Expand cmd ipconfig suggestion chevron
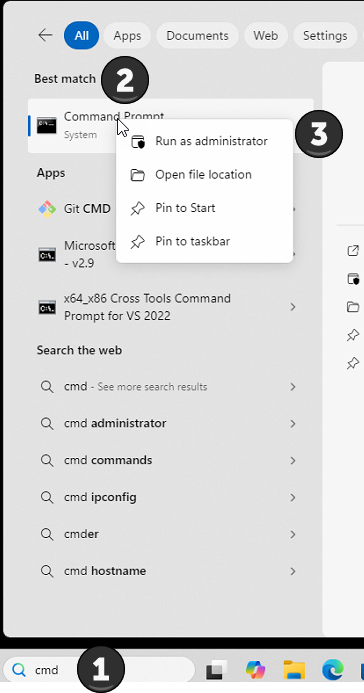Viewport: 364px width, 693px height. coord(292,497)
